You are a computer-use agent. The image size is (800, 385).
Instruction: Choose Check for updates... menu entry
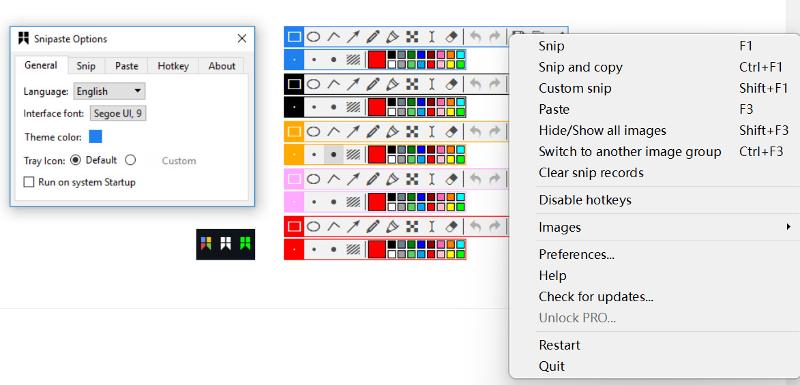coord(596,297)
